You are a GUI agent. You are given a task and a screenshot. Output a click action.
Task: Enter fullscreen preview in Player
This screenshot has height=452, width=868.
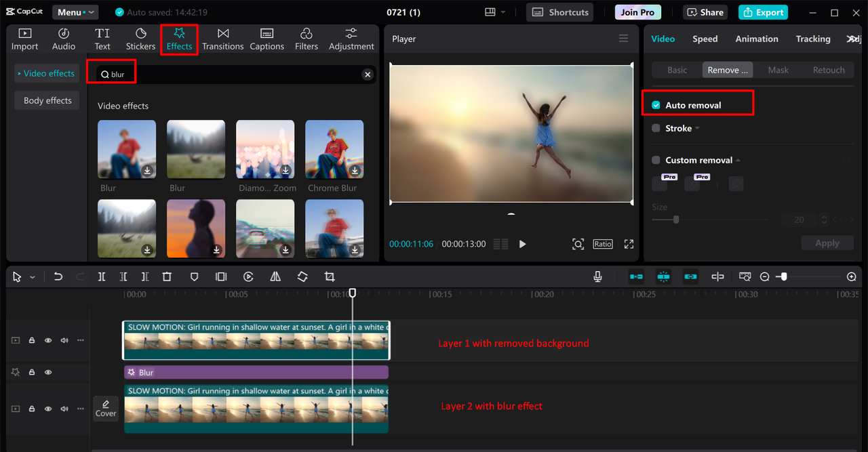pos(629,244)
